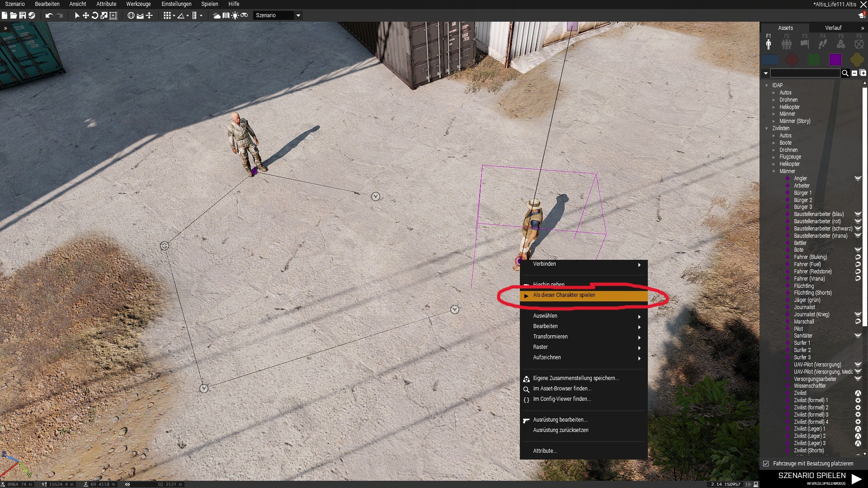This screenshot has height=488, width=868.
Task: Activate the area scaling widget
Action: pos(113,15)
